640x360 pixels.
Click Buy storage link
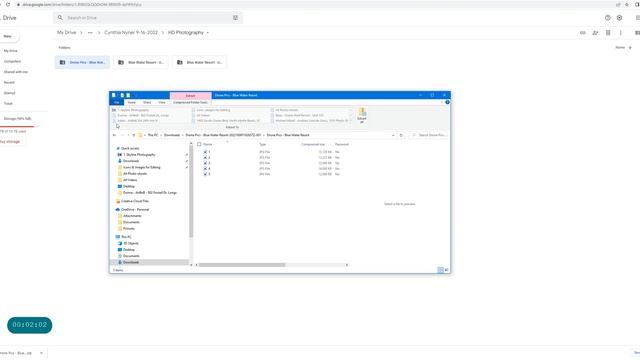tap(10, 142)
